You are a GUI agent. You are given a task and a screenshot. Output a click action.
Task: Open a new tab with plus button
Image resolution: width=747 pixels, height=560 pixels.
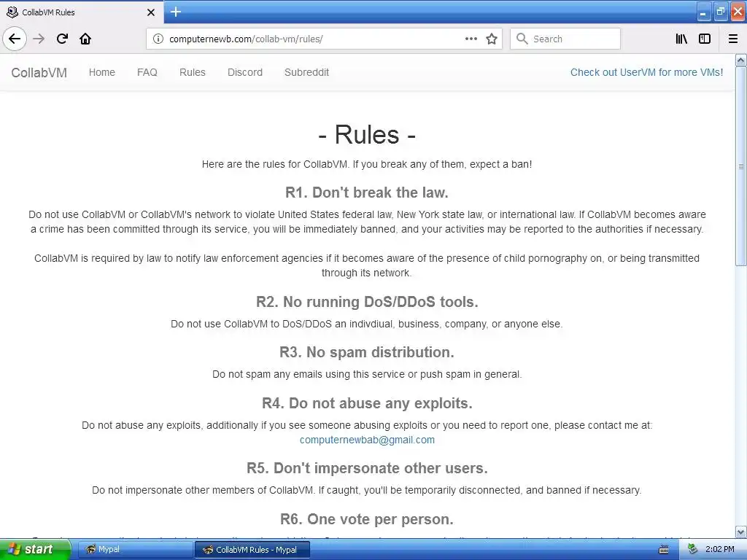point(176,12)
